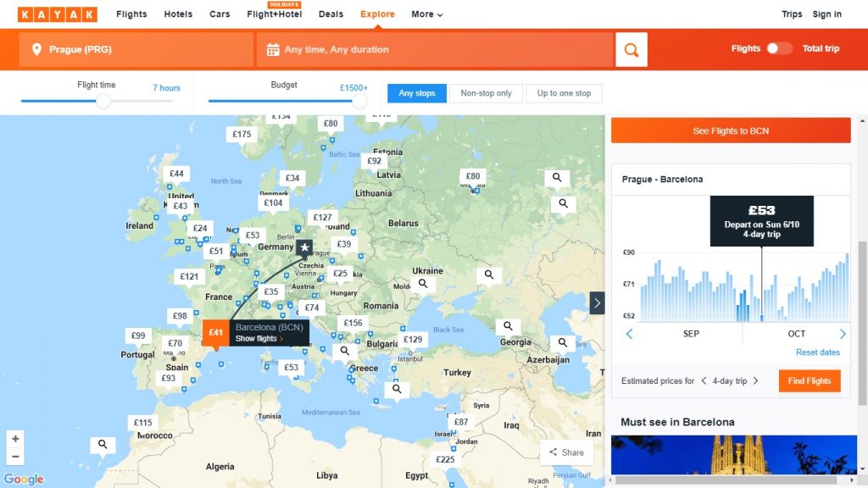
Task: Select the Non-stop only option
Action: coord(486,93)
